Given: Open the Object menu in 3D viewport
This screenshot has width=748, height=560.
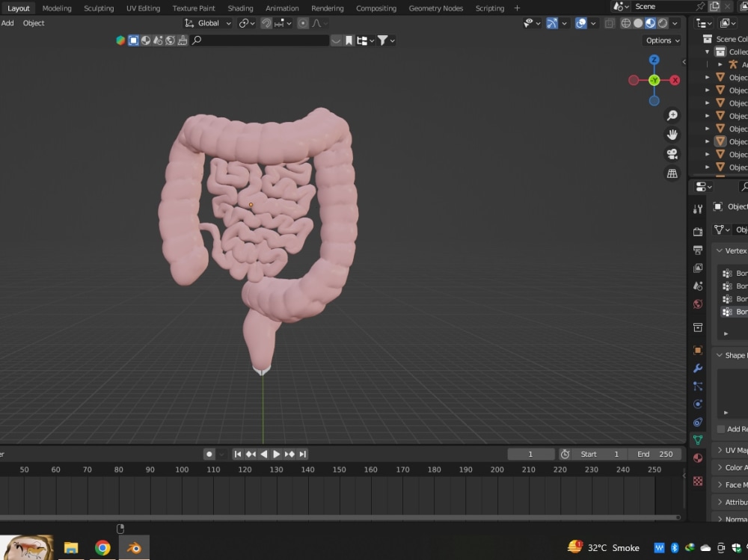Looking at the screenshot, I should pos(34,23).
